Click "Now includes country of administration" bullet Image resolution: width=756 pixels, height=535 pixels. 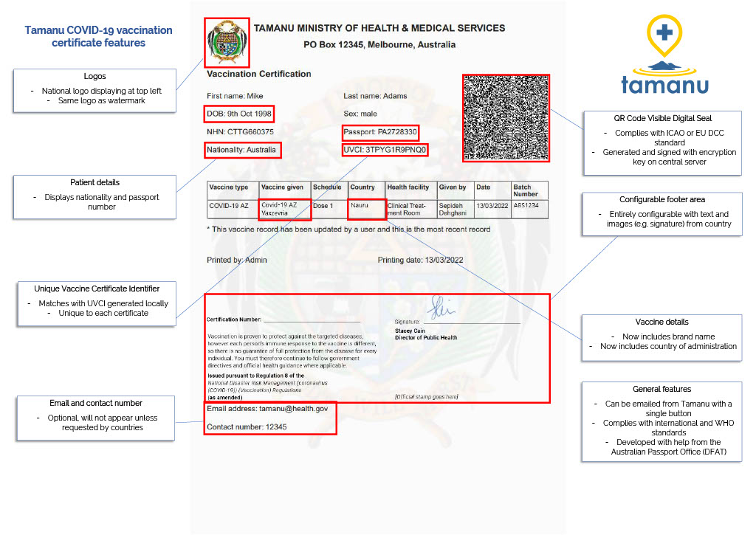[x=668, y=347]
